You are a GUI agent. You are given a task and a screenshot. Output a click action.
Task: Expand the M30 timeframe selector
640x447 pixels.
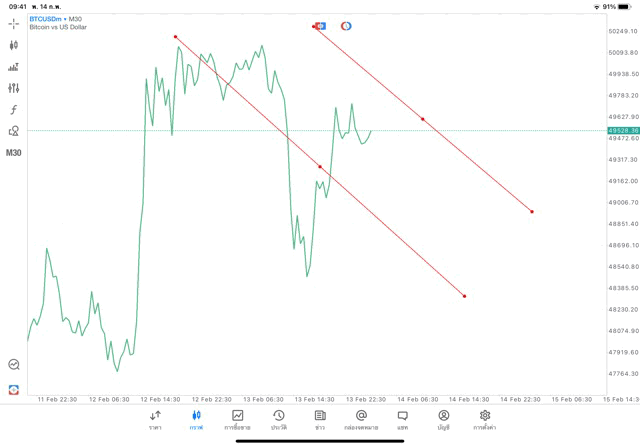click(x=14, y=153)
